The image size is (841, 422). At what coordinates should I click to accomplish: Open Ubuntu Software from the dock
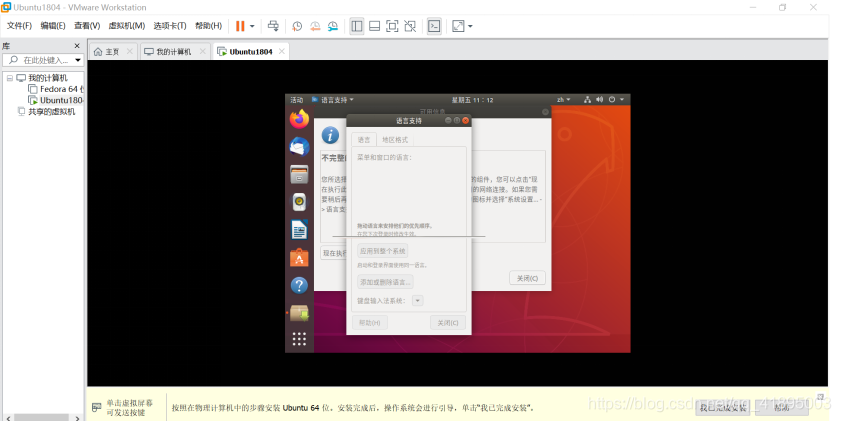pyautogui.click(x=299, y=258)
